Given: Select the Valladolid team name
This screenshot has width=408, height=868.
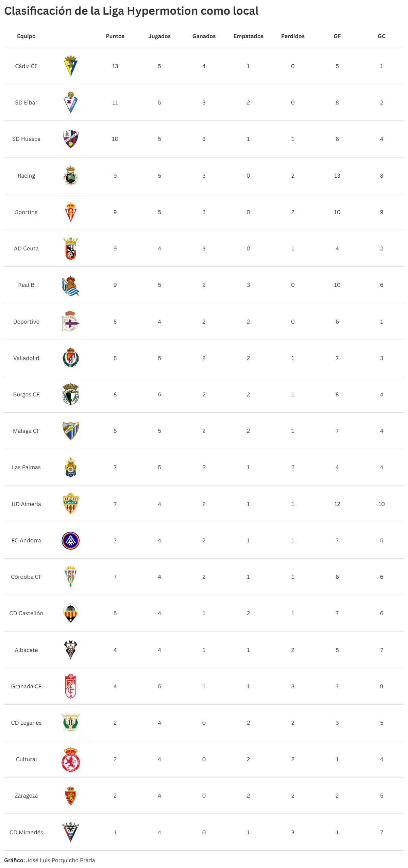Looking at the screenshot, I should coord(26,358).
